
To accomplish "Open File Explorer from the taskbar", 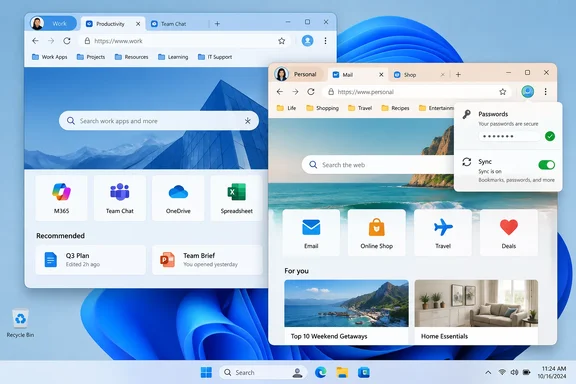I will (x=342, y=373).
